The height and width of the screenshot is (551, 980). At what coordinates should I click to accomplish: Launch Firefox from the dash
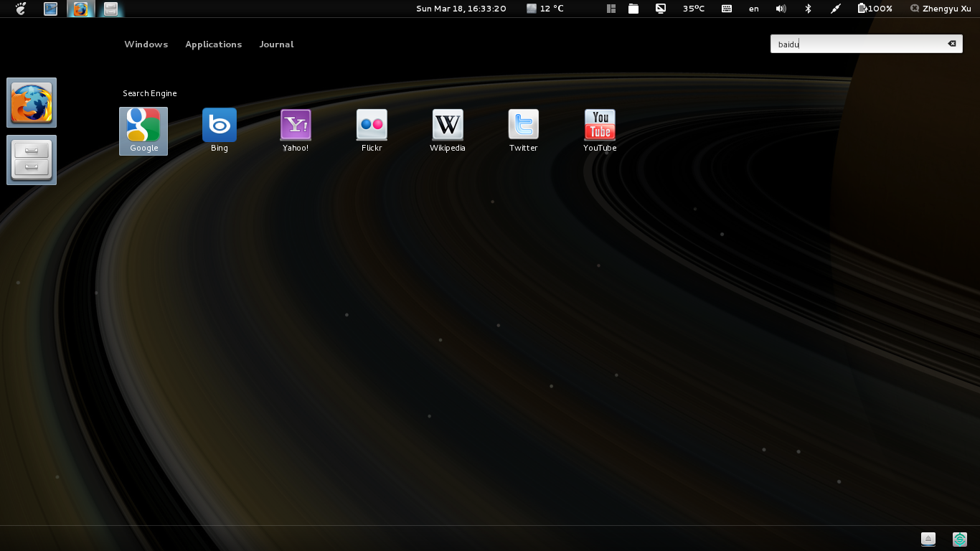[x=32, y=103]
